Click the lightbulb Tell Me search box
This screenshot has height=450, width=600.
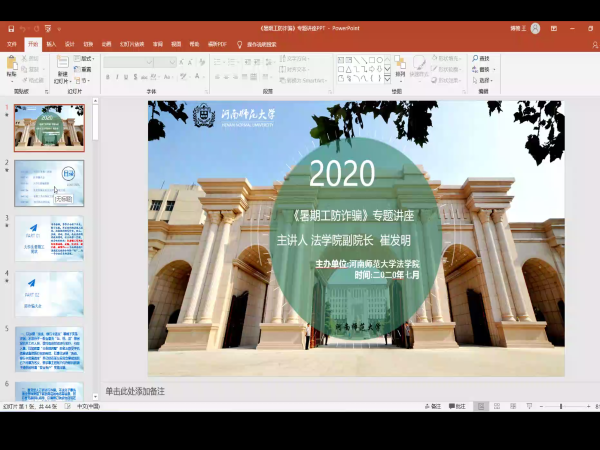click(257, 45)
